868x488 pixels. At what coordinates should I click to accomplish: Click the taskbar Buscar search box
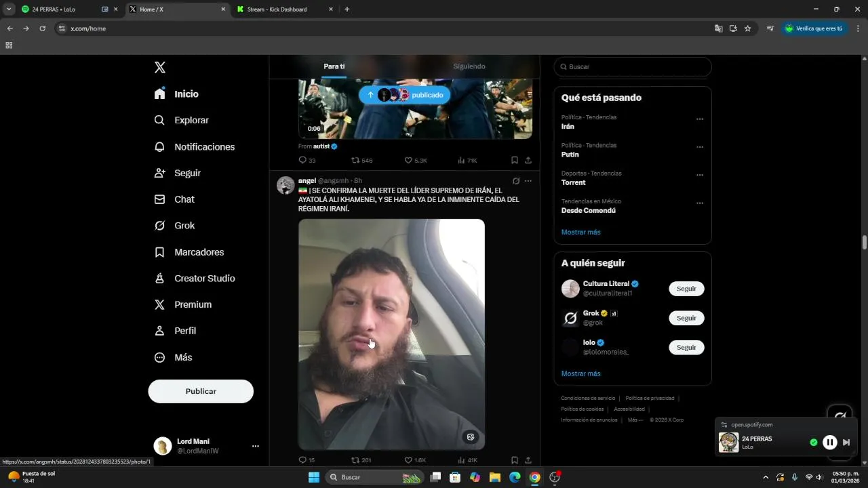374,477
